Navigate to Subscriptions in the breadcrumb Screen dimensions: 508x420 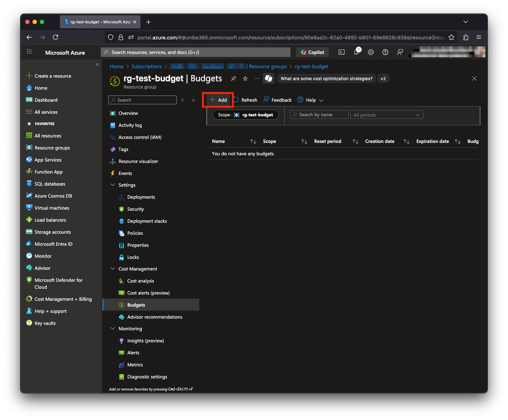146,66
